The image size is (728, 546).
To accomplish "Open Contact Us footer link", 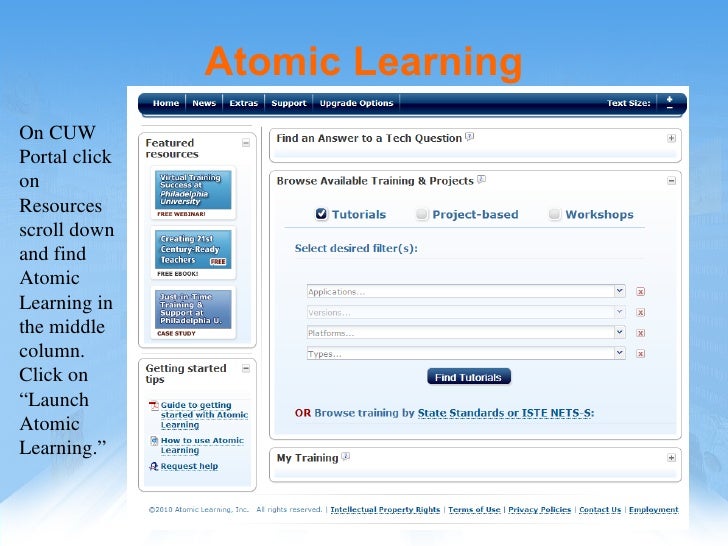I will 600,510.
